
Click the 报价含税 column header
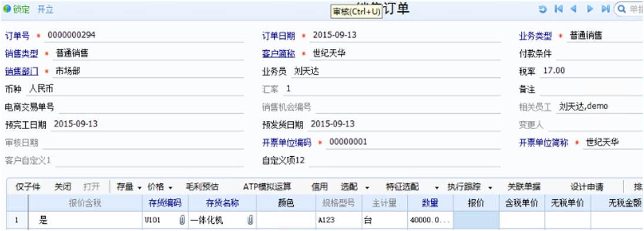click(x=85, y=203)
